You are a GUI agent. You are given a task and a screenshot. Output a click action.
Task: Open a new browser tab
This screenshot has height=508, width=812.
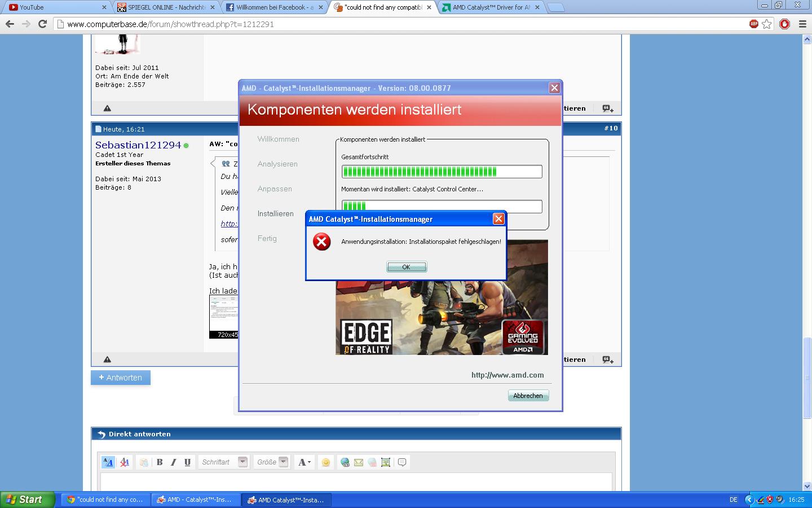(556, 7)
